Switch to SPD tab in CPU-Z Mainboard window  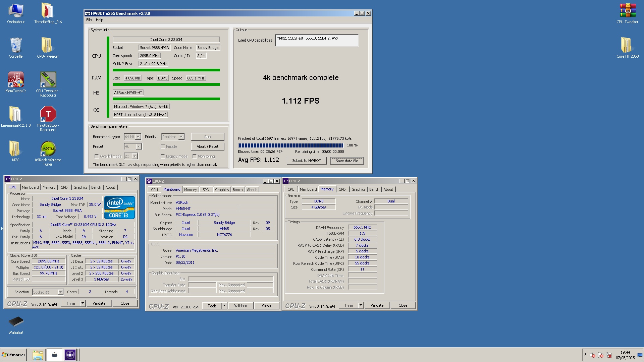tap(206, 190)
